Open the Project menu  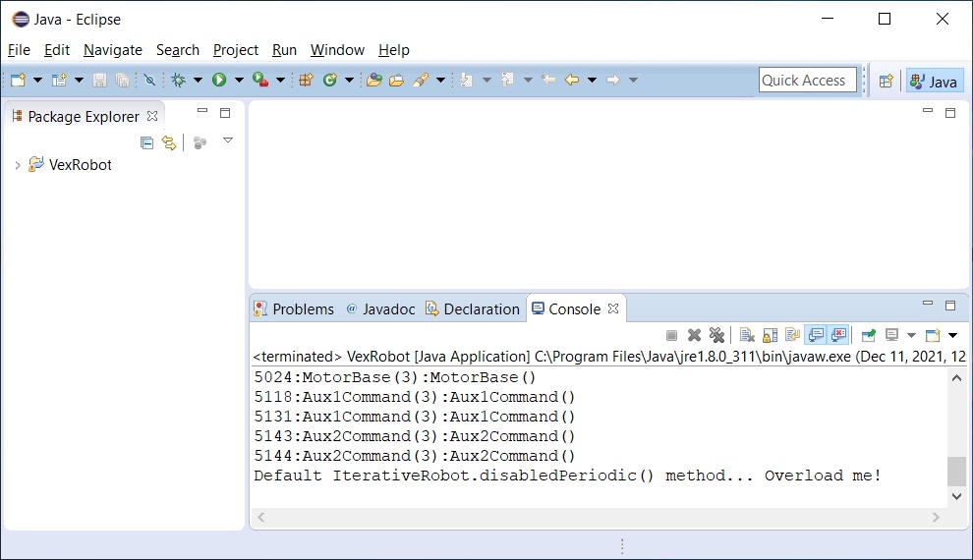tap(235, 49)
